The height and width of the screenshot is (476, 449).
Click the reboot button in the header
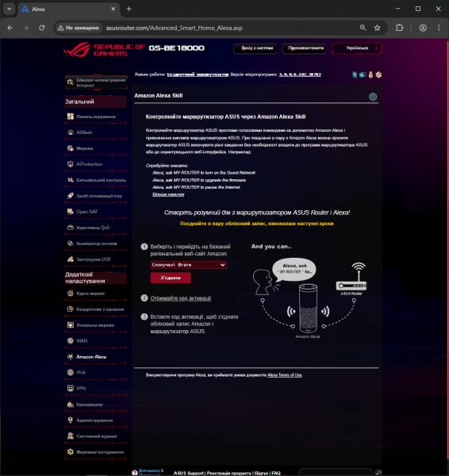pos(305,48)
